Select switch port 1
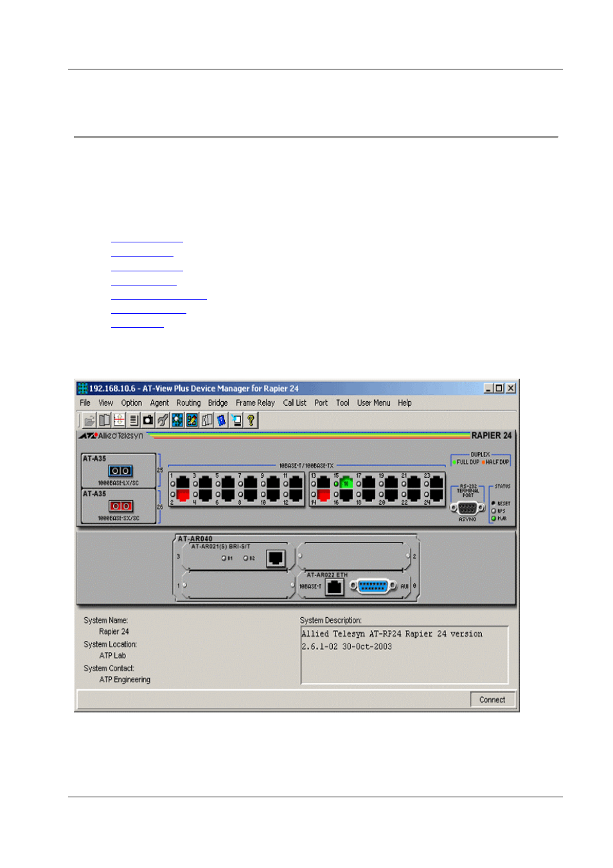This screenshot has height=868, width=613. pos(182,482)
